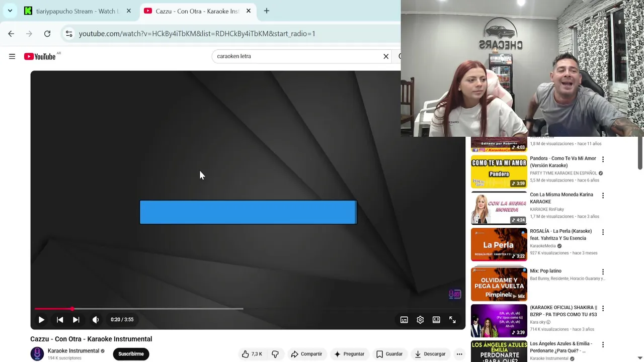Open 'ROSALÍA - La Perla (Karaoke)' title link
Image resolution: width=644 pixels, height=362 pixels.
click(x=560, y=235)
